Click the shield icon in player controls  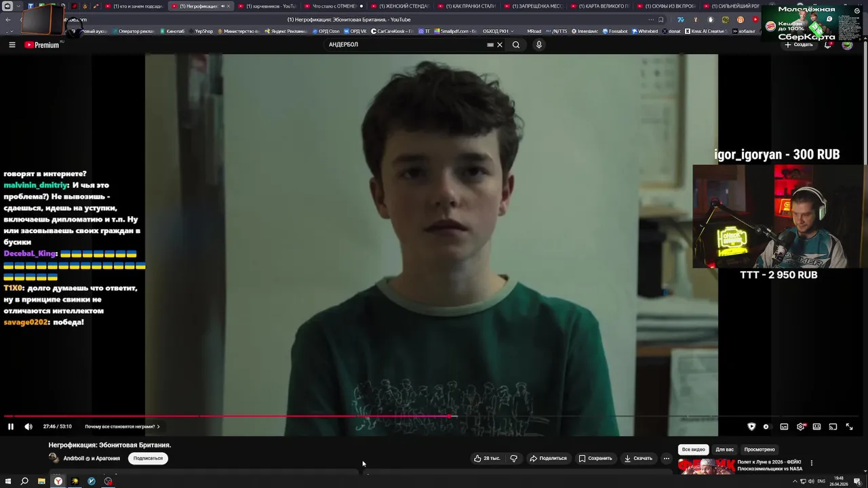click(x=751, y=427)
